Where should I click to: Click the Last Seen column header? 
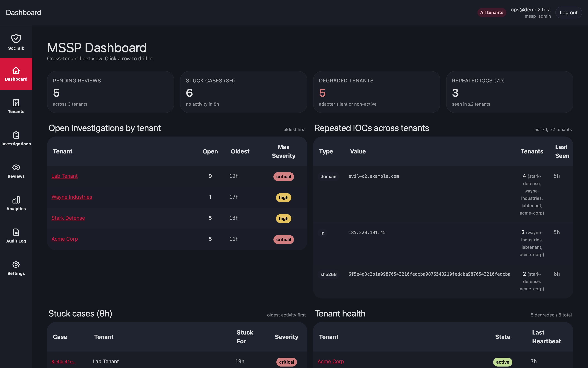(562, 151)
